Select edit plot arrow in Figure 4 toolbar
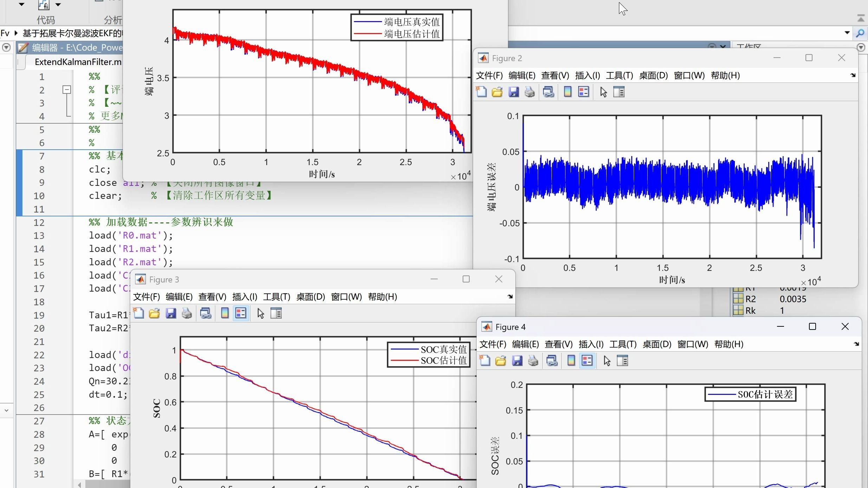868x488 pixels. coord(607,360)
